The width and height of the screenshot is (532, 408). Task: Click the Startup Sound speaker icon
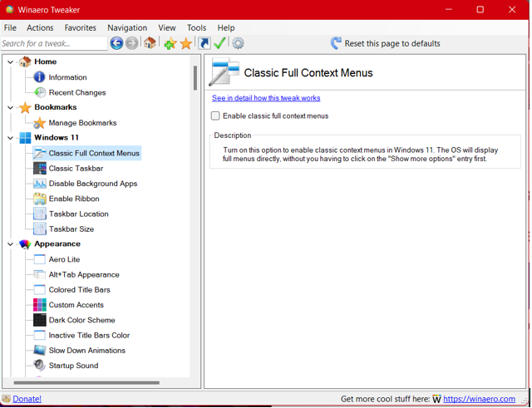(40, 366)
